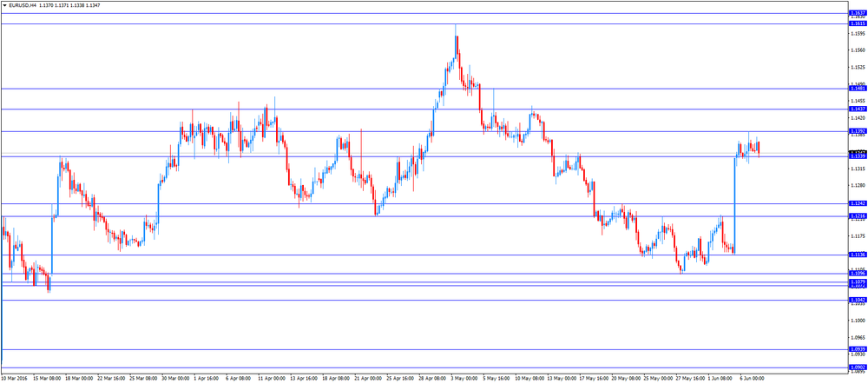
Task: Select the 1.1096 horizontal level price label
Action: (858, 273)
